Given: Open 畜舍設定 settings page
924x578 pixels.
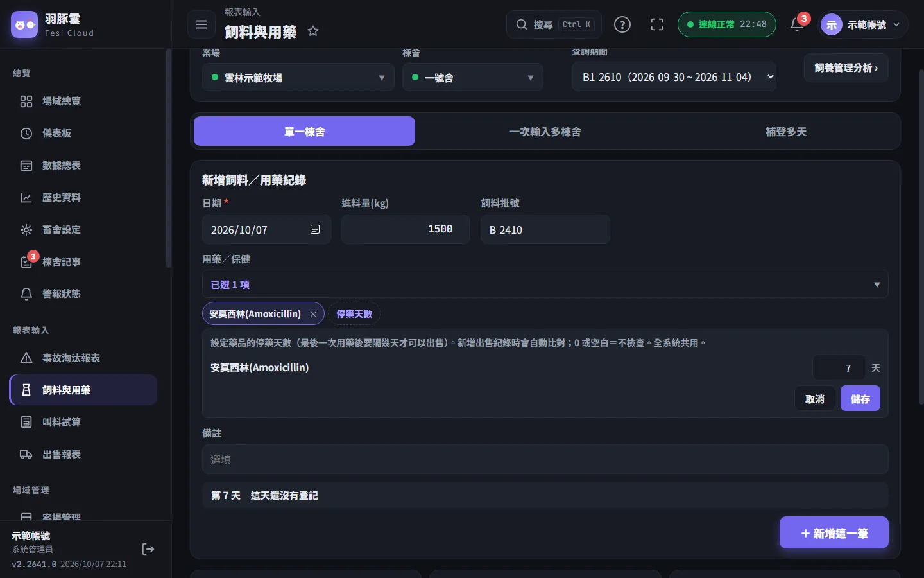Looking at the screenshot, I should point(83,229).
